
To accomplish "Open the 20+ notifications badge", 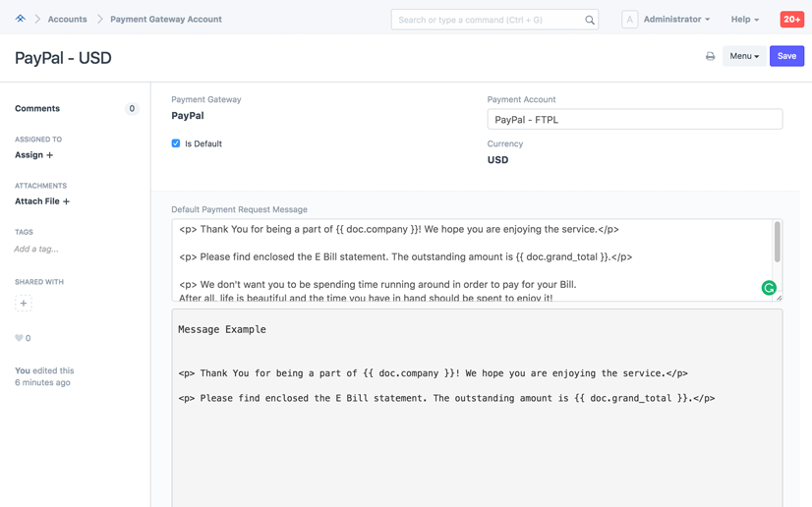I will [x=791, y=19].
